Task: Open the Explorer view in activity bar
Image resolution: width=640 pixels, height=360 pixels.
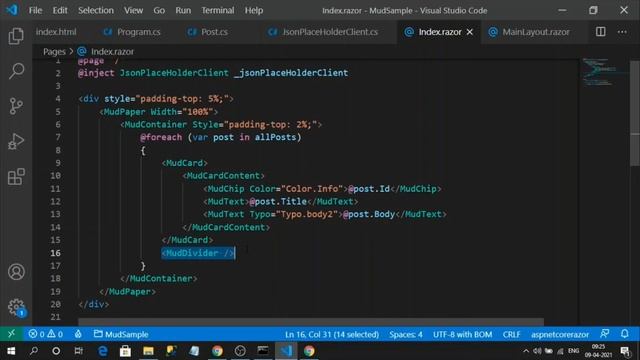Action: click(x=16, y=36)
